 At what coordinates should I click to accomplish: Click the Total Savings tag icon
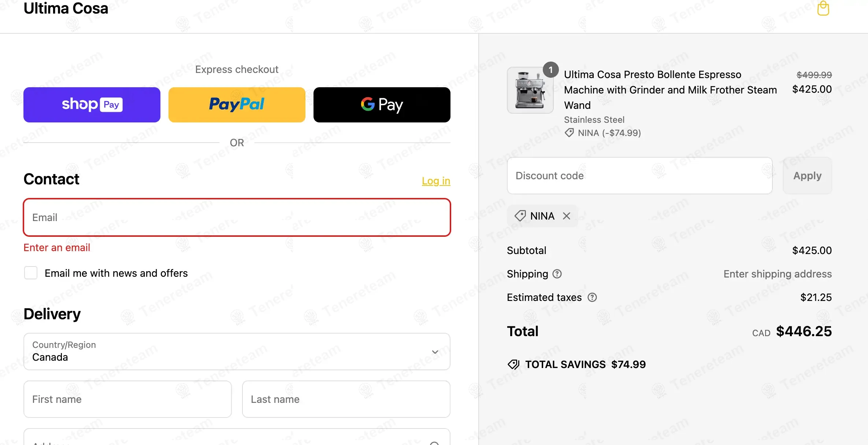click(513, 364)
